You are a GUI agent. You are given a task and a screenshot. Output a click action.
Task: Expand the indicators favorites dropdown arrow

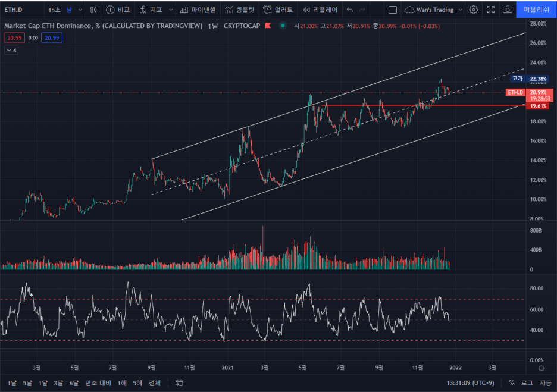point(171,10)
